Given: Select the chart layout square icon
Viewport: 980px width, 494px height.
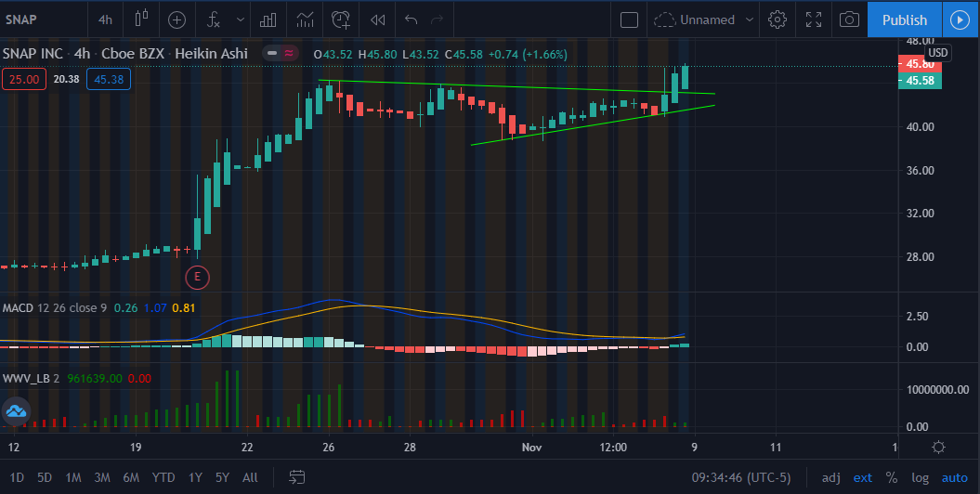Looking at the screenshot, I should pyautogui.click(x=629, y=20).
